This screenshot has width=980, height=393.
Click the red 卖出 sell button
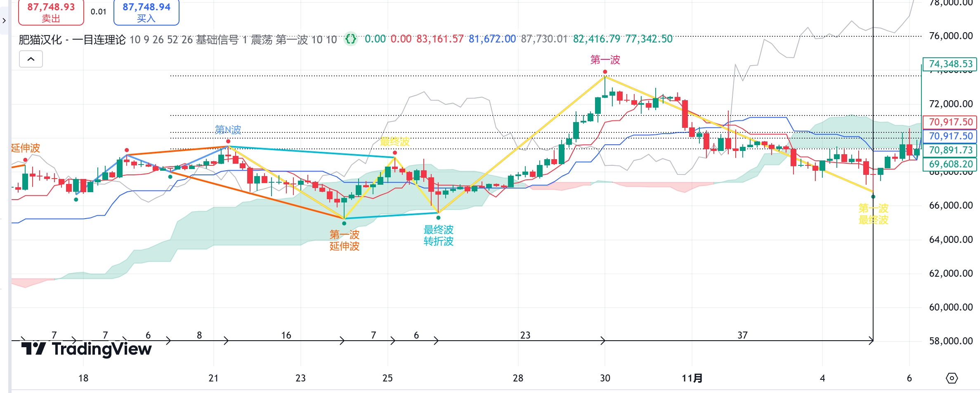[51, 12]
